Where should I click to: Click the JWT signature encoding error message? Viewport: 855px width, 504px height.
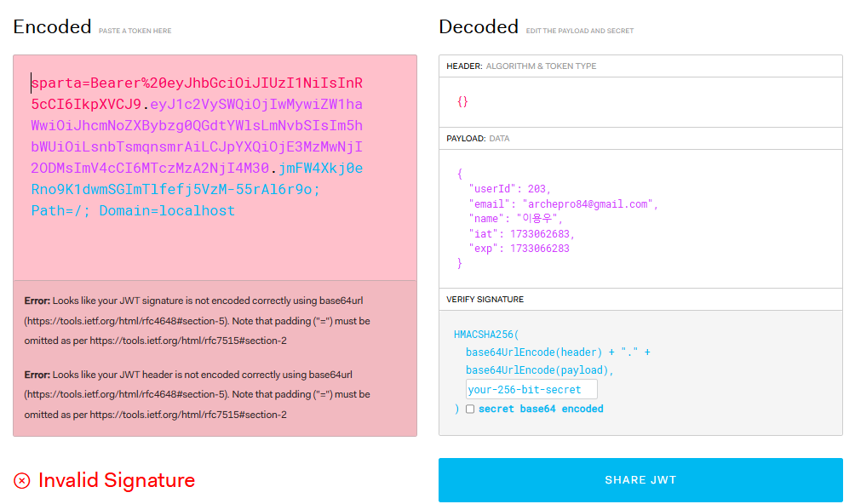point(198,320)
